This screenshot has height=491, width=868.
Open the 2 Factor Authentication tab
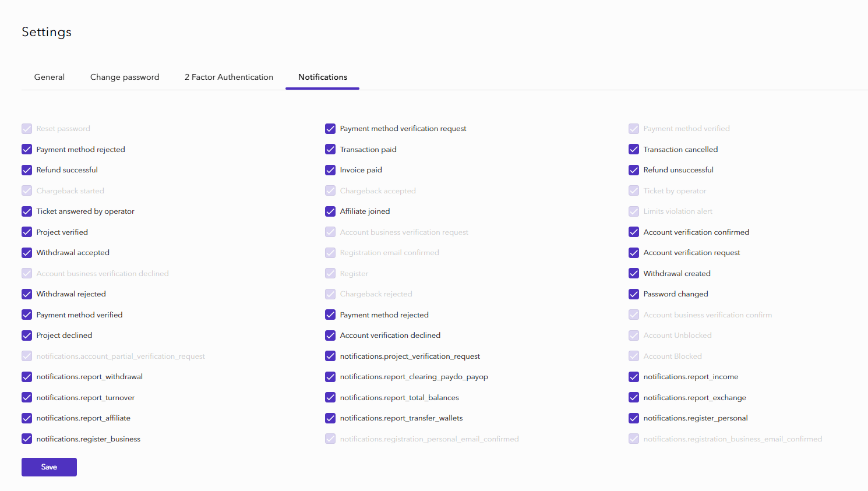pos(229,77)
